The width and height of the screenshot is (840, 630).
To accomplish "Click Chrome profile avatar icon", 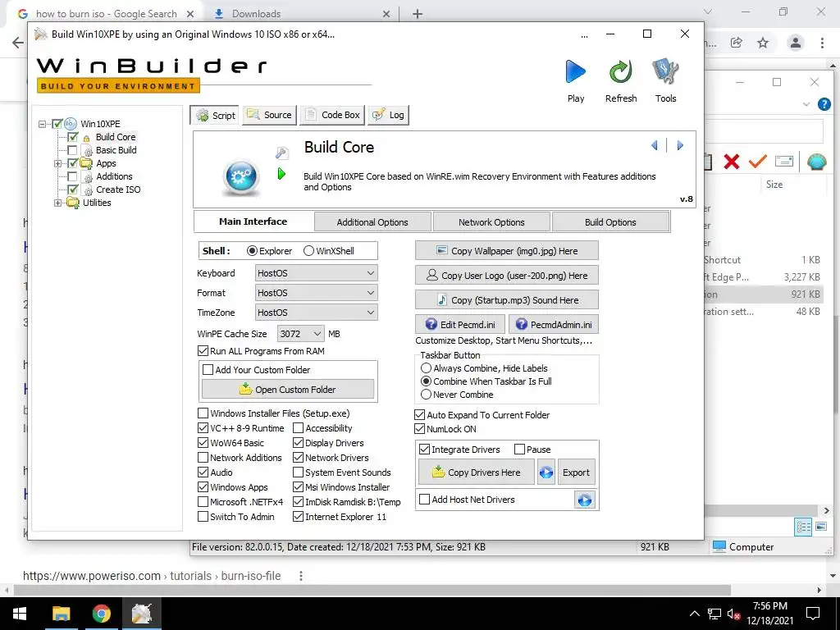I will click(795, 43).
